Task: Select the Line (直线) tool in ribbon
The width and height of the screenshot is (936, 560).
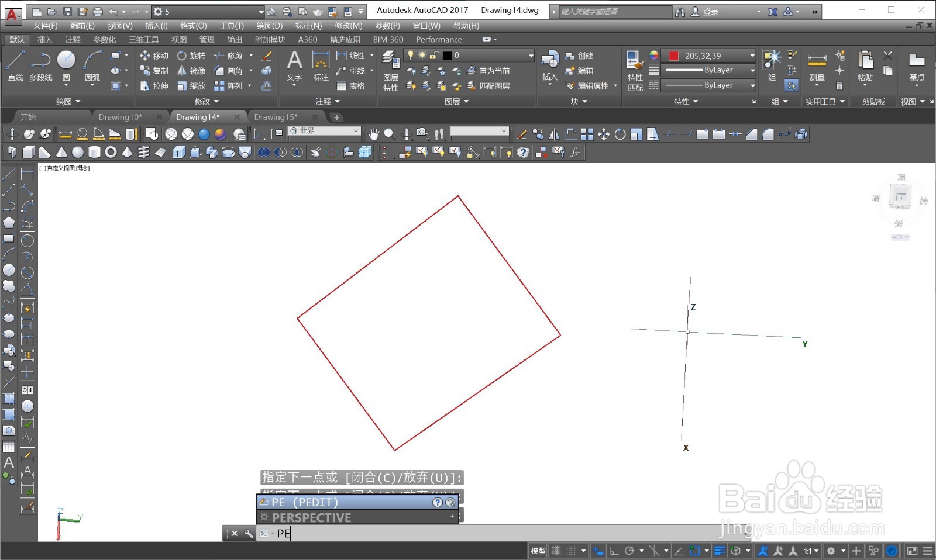Action: [15, 65]
